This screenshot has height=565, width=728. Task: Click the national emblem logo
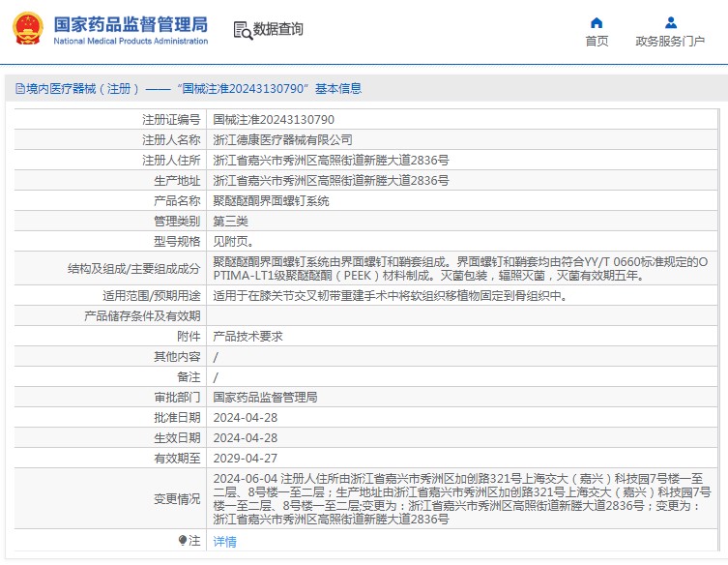pos(28,29)
